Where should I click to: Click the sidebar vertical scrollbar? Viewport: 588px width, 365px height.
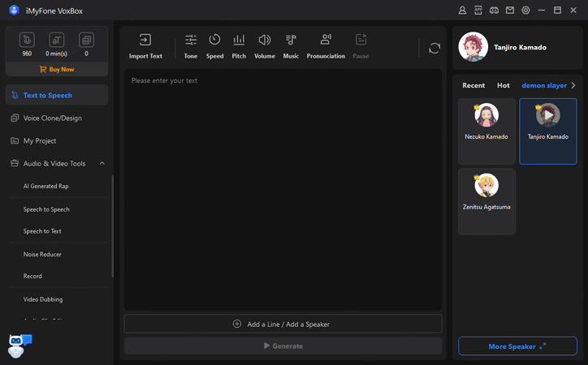coord(112,226)
